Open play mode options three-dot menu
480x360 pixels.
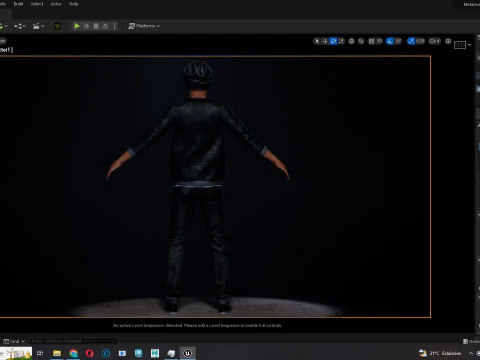(x=114, y=26)
